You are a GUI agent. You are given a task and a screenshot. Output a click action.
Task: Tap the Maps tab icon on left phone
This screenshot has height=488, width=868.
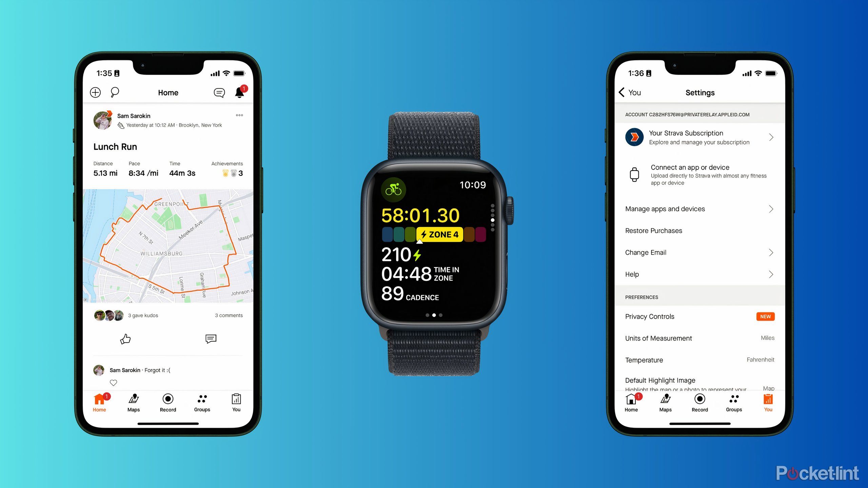pos(134,400)
